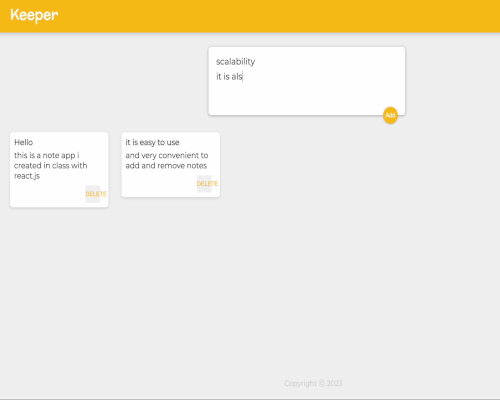Select the 'it is easy to use' heading

tap(152, 142)
